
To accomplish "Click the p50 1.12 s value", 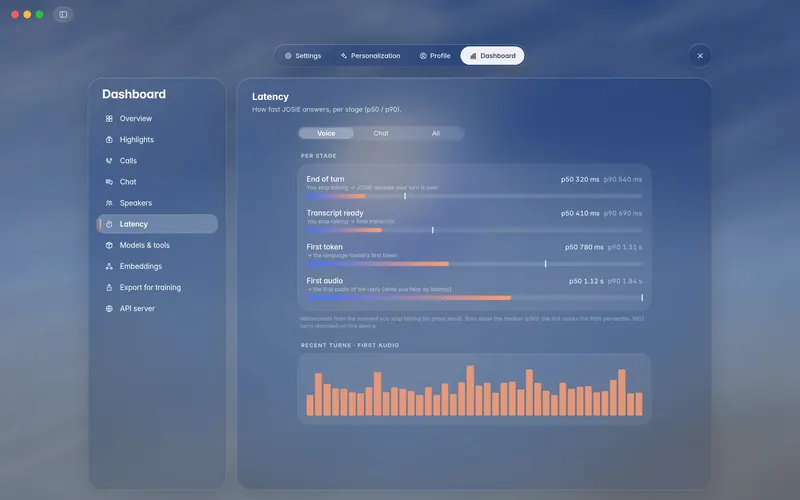I will (586, 281).
